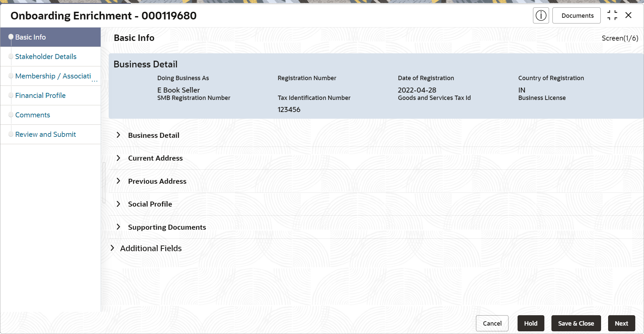The width and height of the screenshot is (644, 334).
Task: Click the 'Business License' label
Action: (542, 98)
